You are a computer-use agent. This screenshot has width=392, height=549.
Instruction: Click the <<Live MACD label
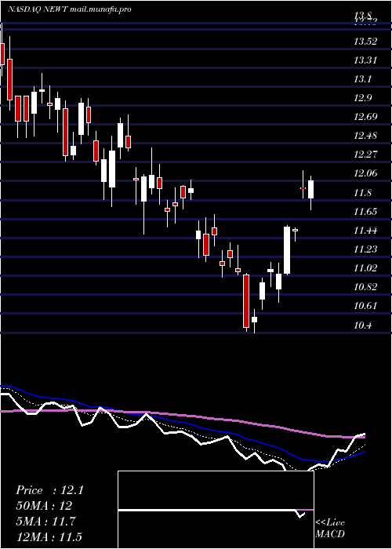coord(330,528)
